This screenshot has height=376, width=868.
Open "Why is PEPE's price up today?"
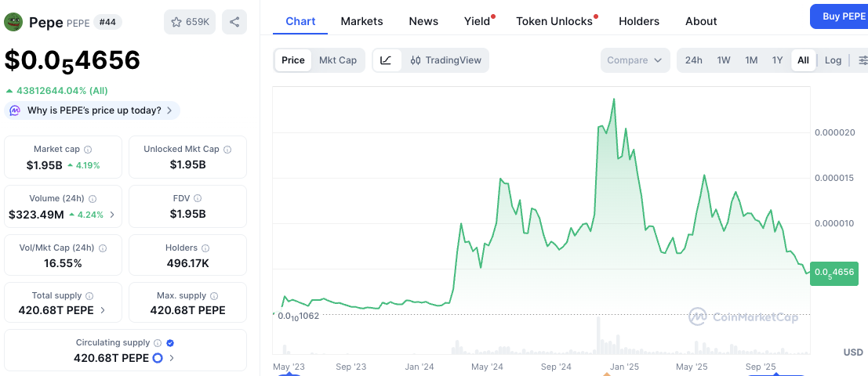pyautogui.click(x=93, y=110)
